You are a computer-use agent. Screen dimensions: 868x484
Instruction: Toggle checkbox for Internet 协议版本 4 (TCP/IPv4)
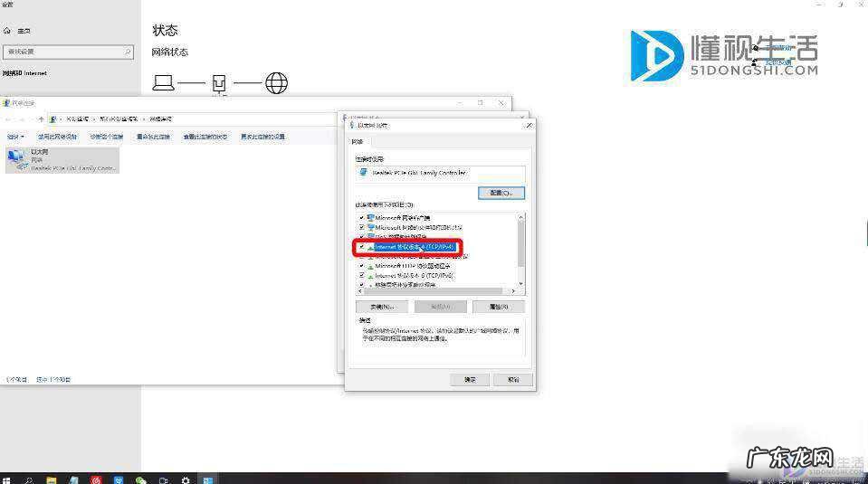(x=361, y=247)
